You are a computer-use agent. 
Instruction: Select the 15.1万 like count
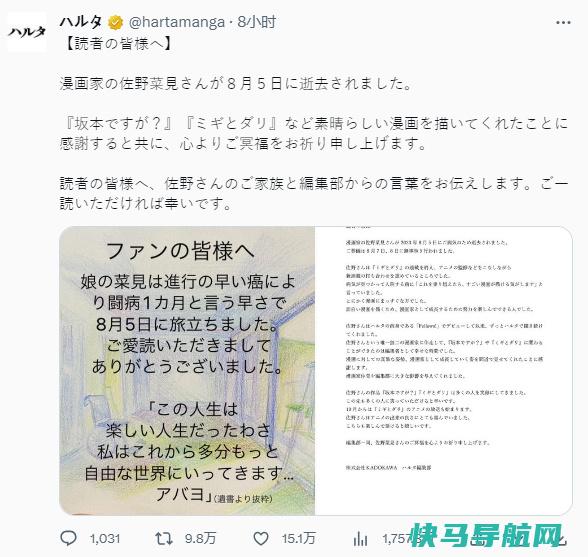tap(298, 539)
